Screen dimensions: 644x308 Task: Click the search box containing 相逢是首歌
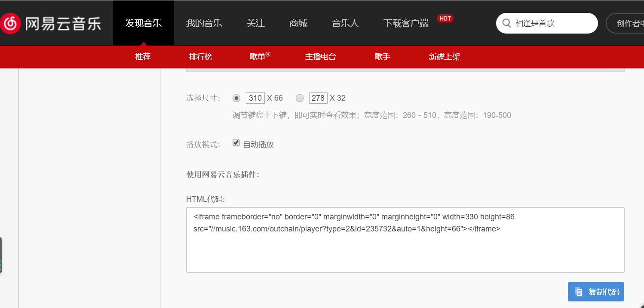click(x=547, y=23)
